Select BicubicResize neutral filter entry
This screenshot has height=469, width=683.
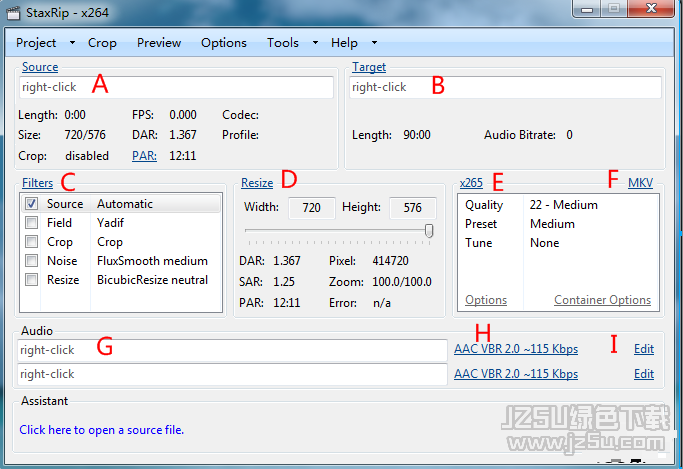(152, 280)
